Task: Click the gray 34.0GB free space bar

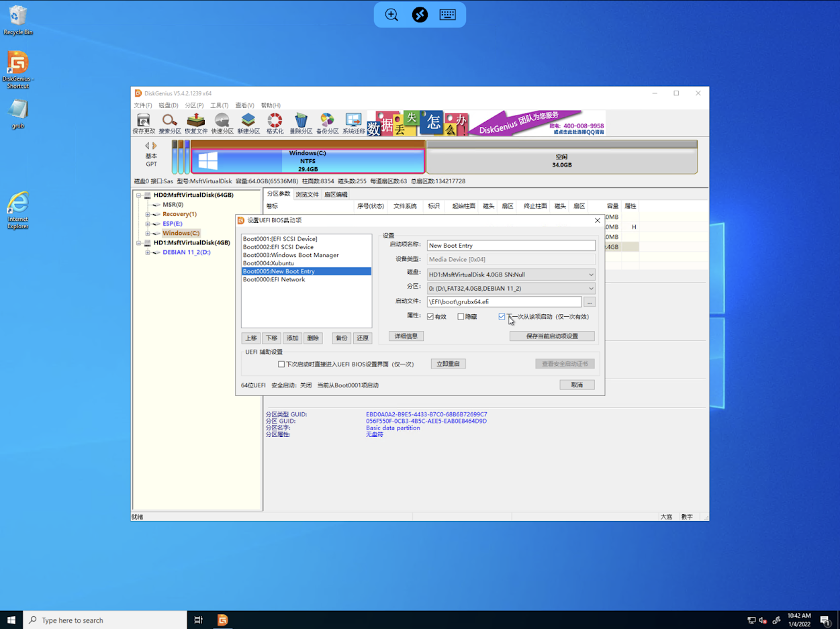Action: 561,161
